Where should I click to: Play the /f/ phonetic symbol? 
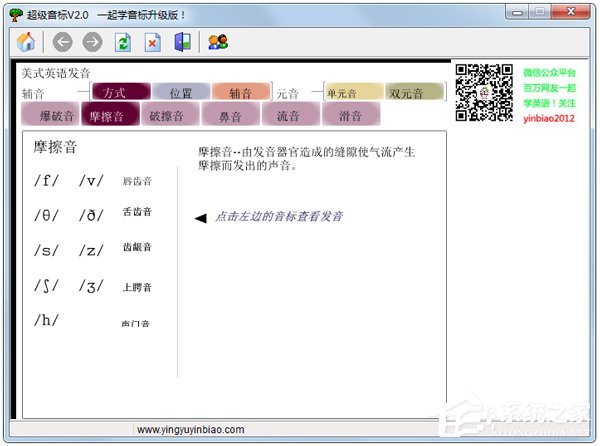click(x=46, y=181)
